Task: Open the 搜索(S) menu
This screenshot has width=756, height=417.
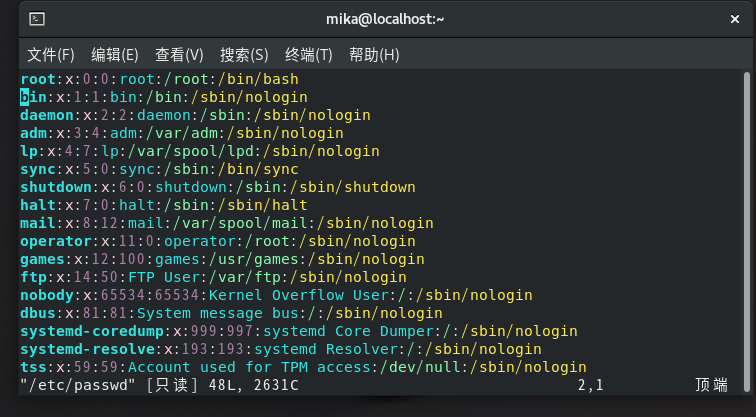Action: click(244, 55)
